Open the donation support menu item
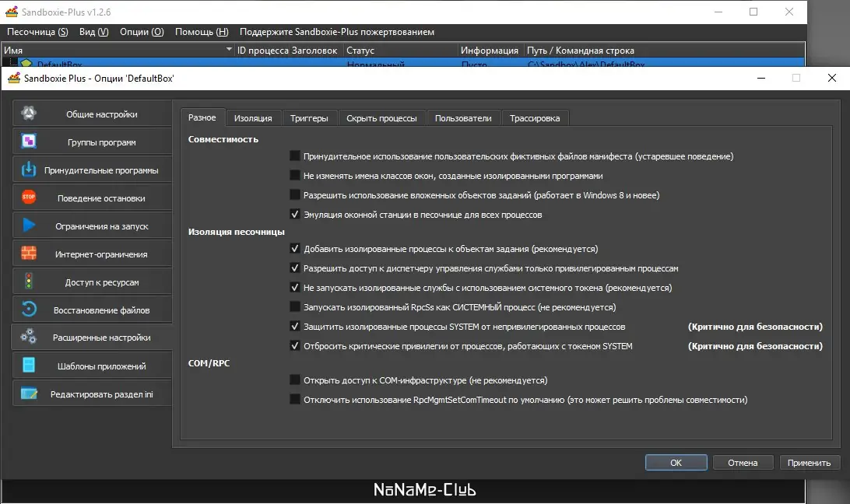The image size is (850, 504). [336, 32]
